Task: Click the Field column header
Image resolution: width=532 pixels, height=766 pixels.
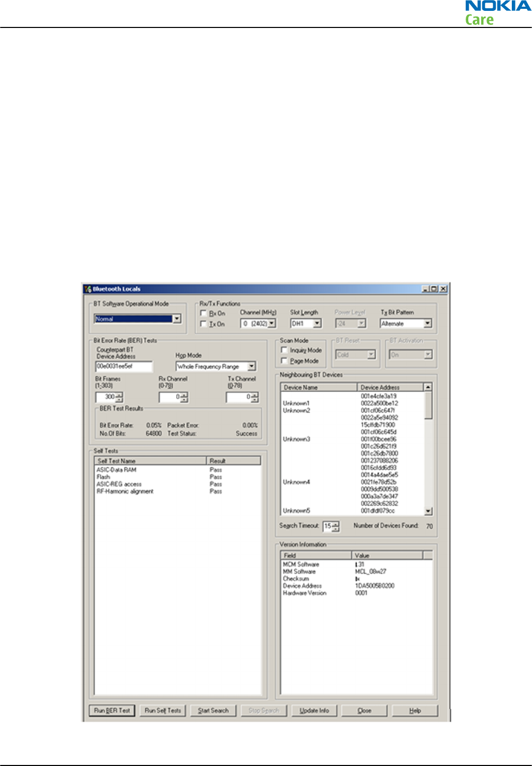Action: click(316, 555)
